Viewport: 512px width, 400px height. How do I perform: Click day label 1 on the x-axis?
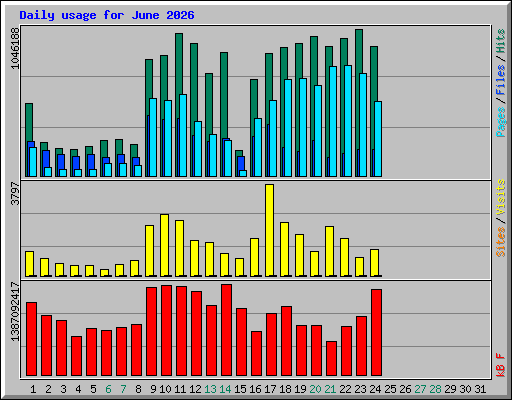click(33, 389)
